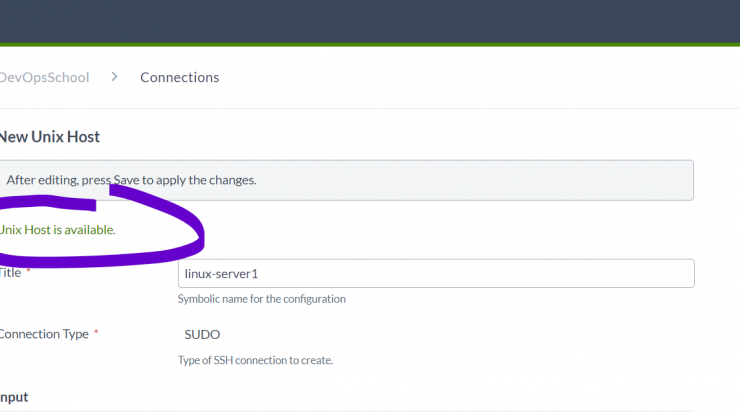740x414 pixels.
Task: Select the SUDO connection type value
Action: tap(202, 335)
